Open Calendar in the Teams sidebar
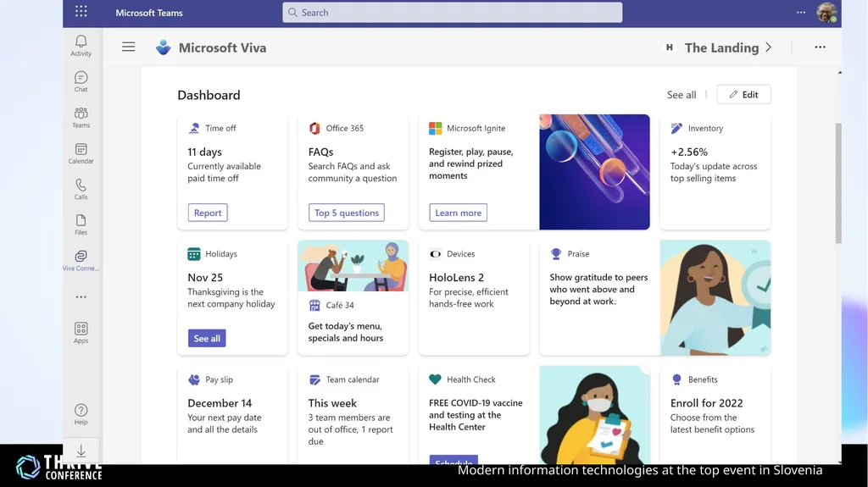 [x=81, y=153]
